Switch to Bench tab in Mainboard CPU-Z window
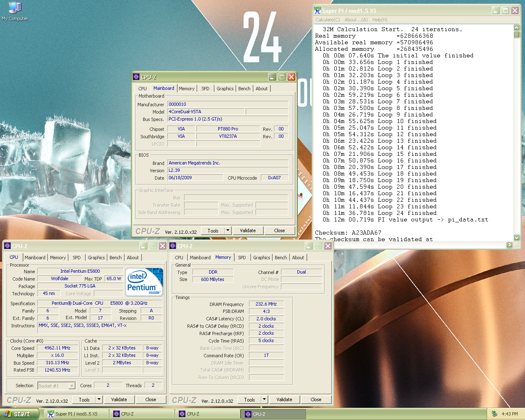The width and height of the screenshot is (525, 420). click(x=244, y=89)
